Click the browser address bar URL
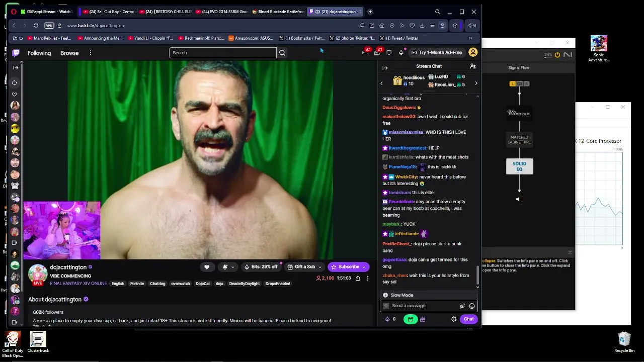Screen dimensions: 644x362 click(96, 26)
